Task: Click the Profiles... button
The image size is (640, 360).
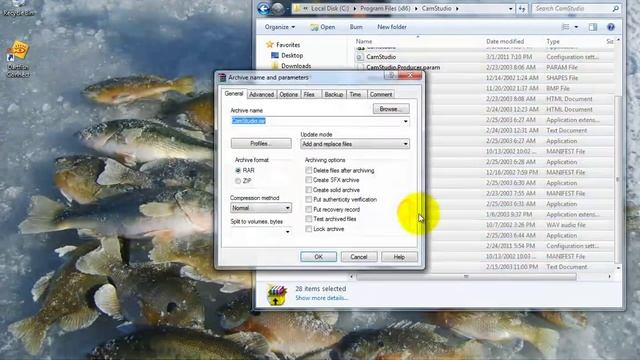Action: tap(261, 144)
